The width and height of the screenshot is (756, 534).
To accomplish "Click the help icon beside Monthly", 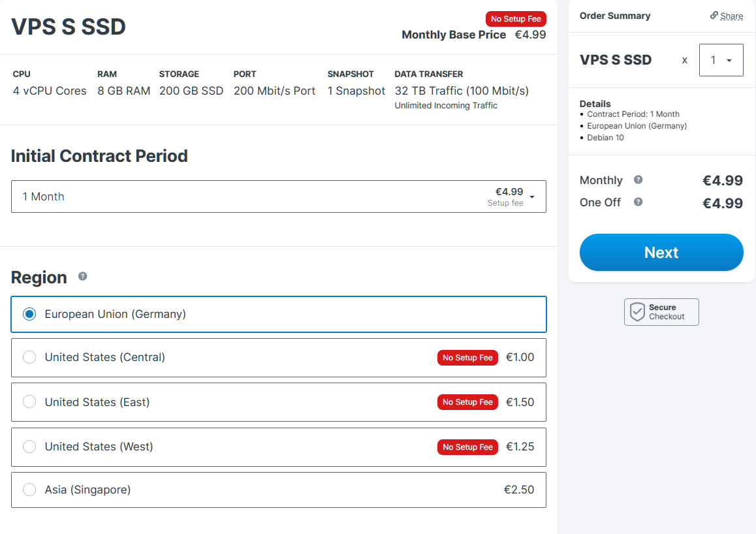I will click(x=638, y=180).
